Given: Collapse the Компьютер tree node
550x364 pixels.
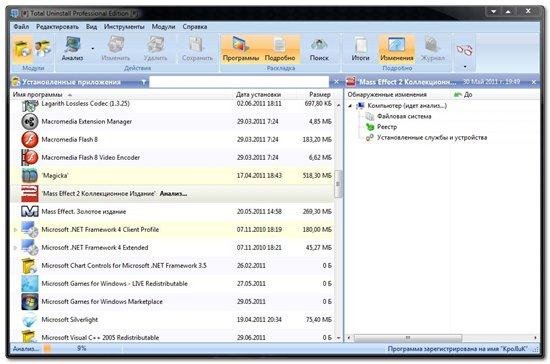Looking at the screenshot, I should 350,106.
